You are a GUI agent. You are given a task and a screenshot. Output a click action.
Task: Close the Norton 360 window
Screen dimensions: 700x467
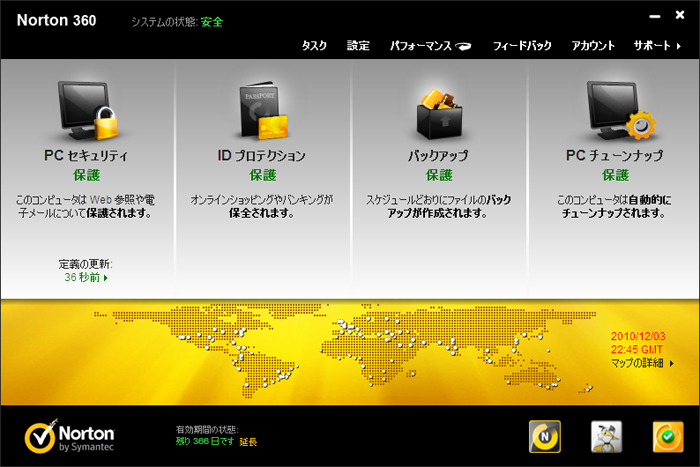(x=680, y=15)
